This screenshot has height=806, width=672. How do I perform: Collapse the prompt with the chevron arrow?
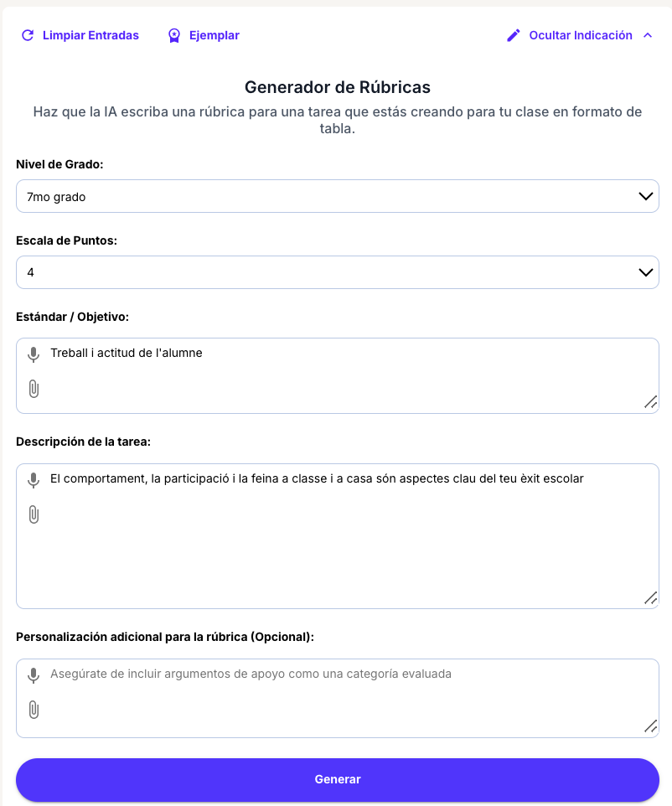(647, 35)
